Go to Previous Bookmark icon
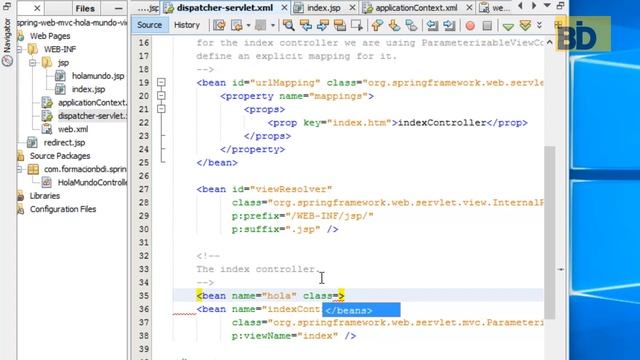Image resolution: width=640 pixels, height=360 pixels. (377, 25)
